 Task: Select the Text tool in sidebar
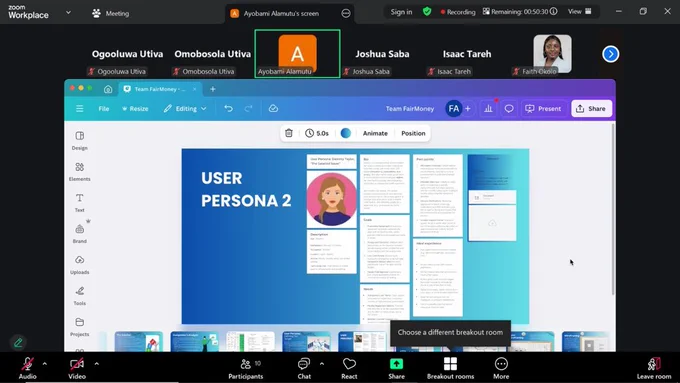[x=79, y=203]
